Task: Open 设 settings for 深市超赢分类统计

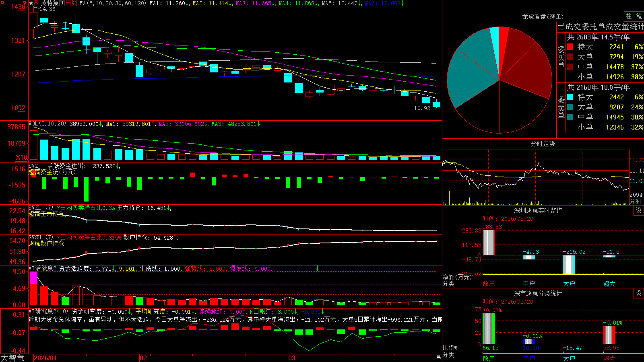Action: 638,293
